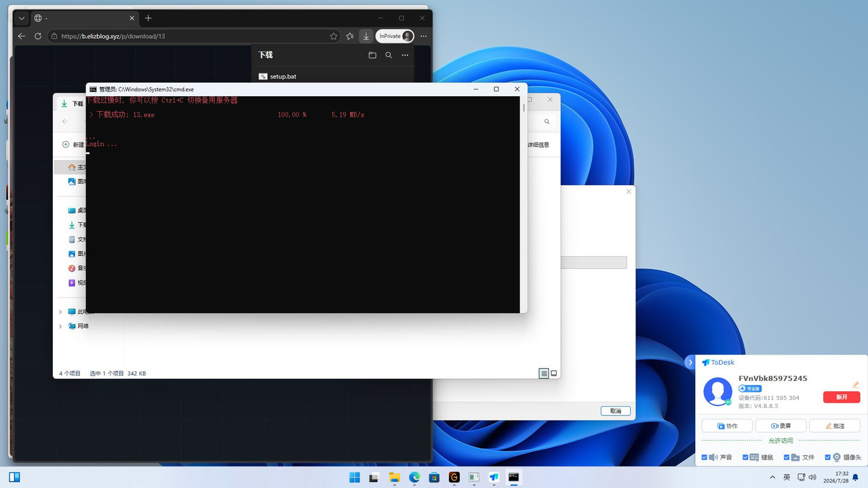Search downloads using the magnifier icon
Viewport: 868px width, 488px height.
pos(389,55)
